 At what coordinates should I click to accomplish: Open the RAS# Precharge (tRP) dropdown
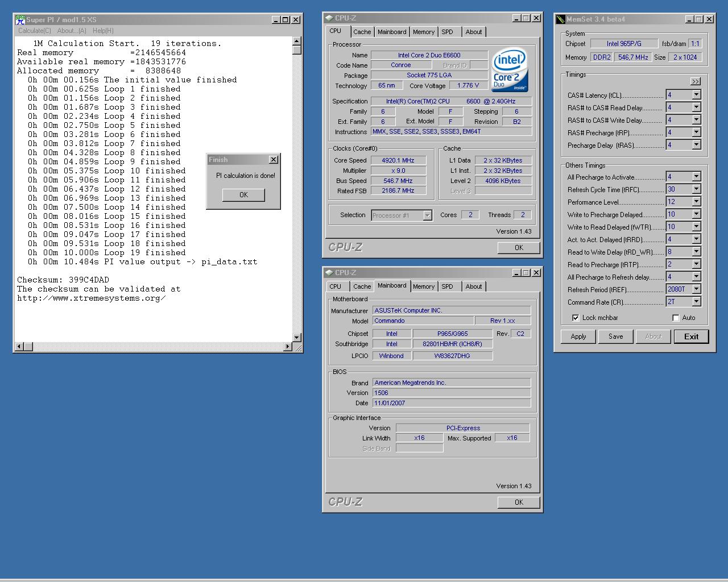tap(696, 132)
